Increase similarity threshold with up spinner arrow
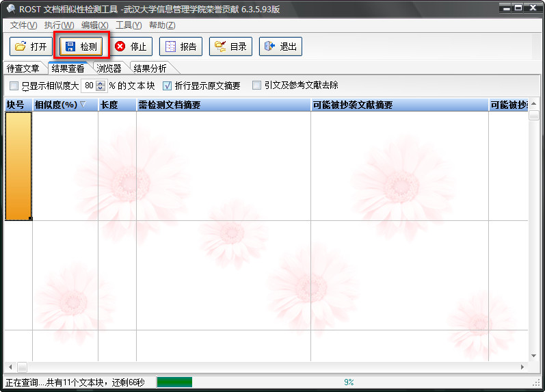Screen dimensions: 545x392 coord(101,83)
